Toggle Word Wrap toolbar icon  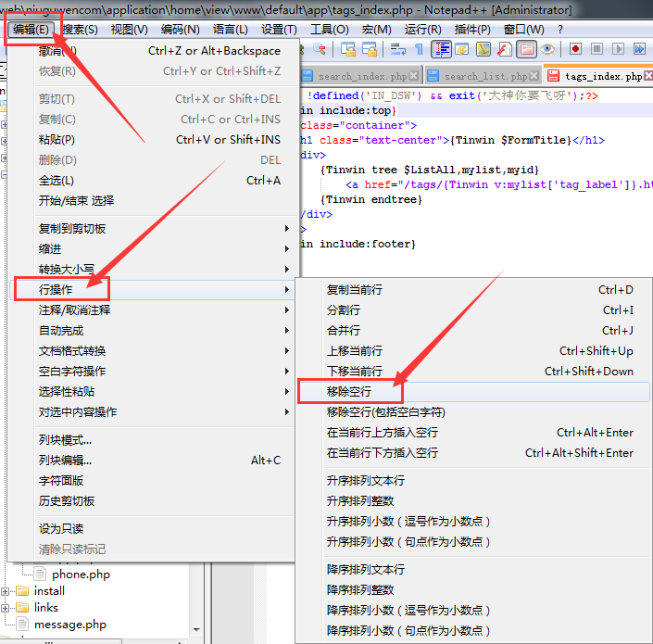(397, 49)
